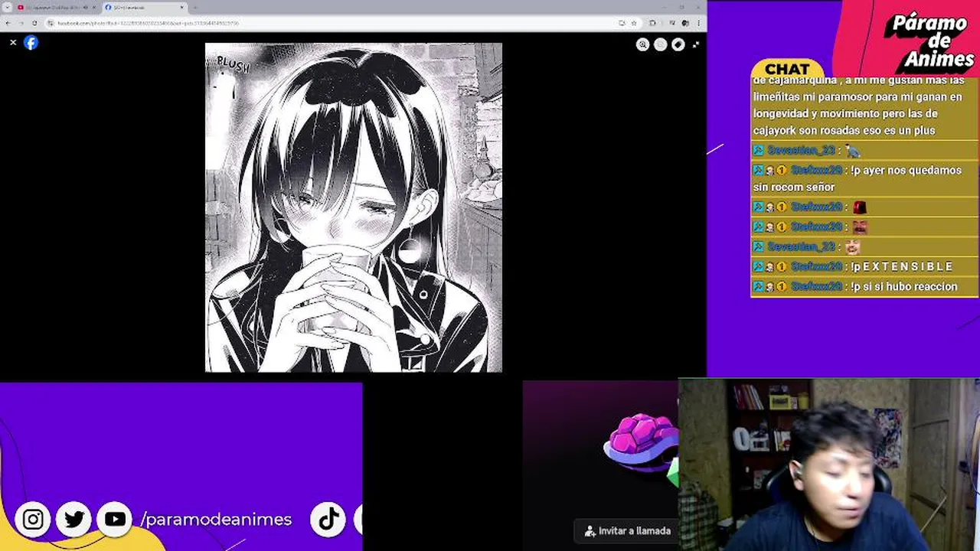Close the Facebook tab
This screenshot has height=551, width=980.
tap(182, 8)
